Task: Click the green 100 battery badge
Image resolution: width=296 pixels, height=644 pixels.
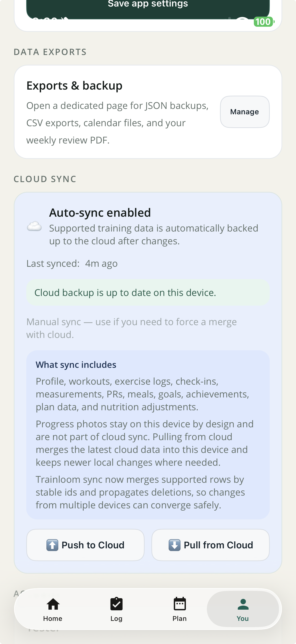Action: (264, 22)
